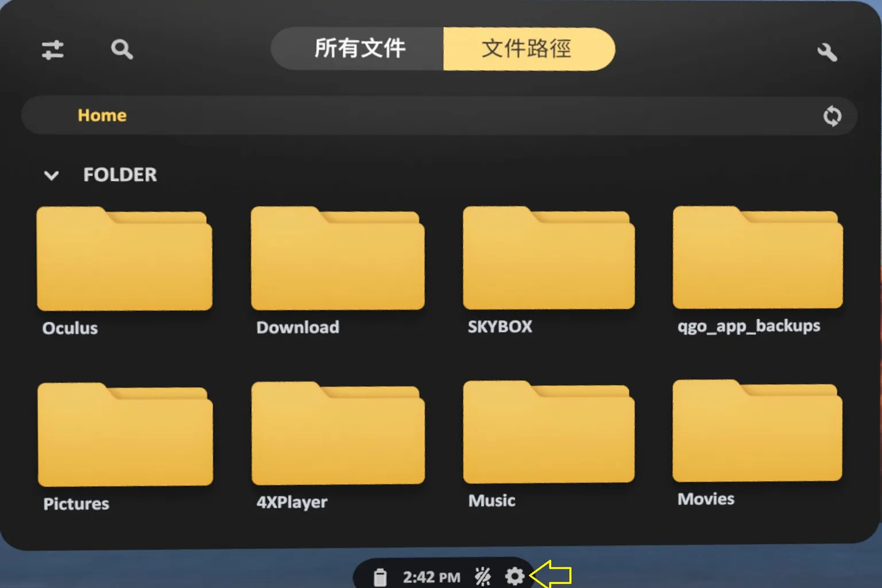Open the wrench tools icon
Image resolution: width=882 pixels, height=588 pixels.
827,52
